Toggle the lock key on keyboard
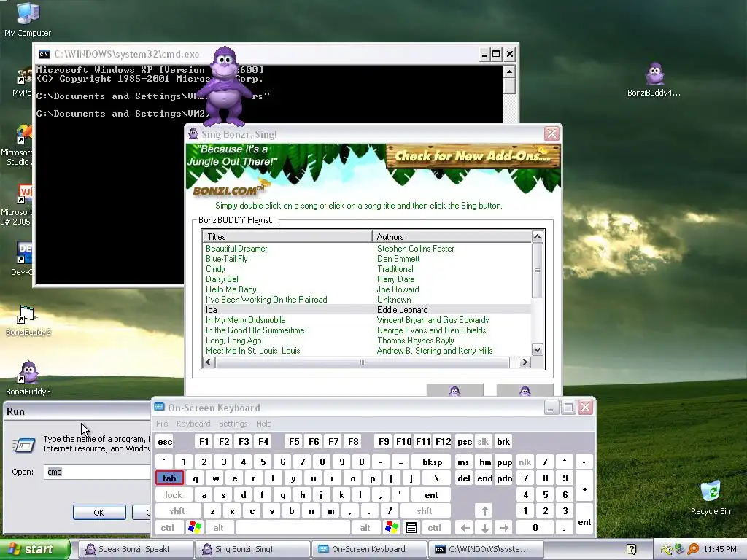The image size is (747, 560). [x=174, y=495]
